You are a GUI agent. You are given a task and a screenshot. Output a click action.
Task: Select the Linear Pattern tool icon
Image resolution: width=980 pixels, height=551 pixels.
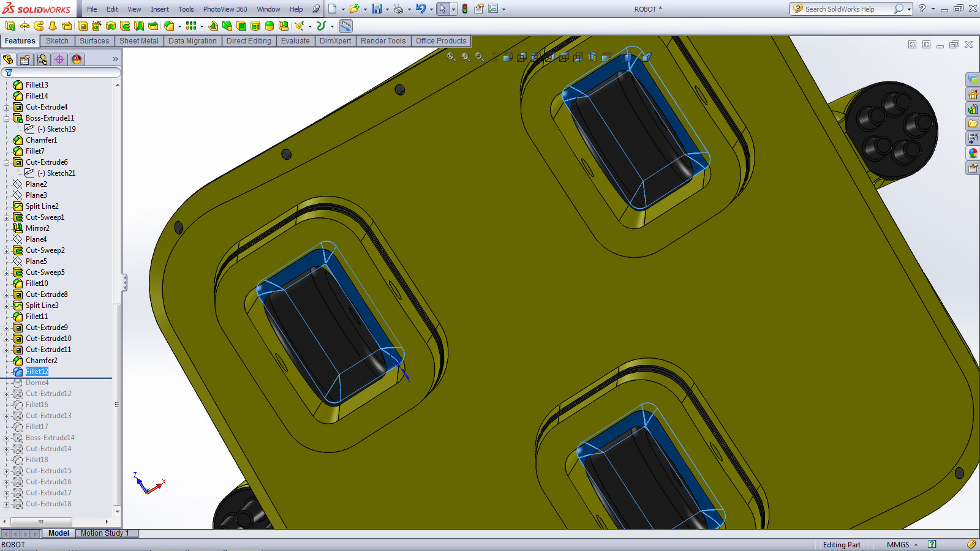[x=191, y=26]
